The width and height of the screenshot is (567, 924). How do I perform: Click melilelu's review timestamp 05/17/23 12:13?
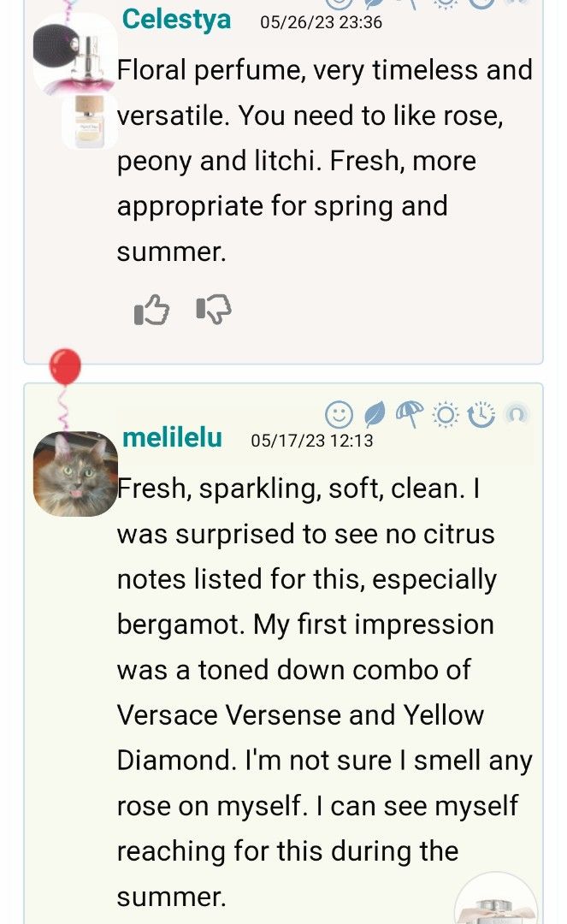coord(311,441)
